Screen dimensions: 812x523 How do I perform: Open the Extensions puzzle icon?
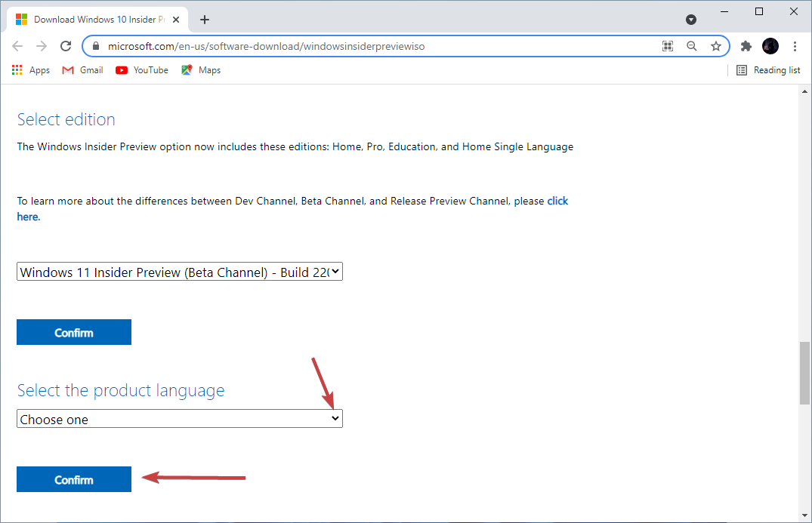[x=746, y=46]
